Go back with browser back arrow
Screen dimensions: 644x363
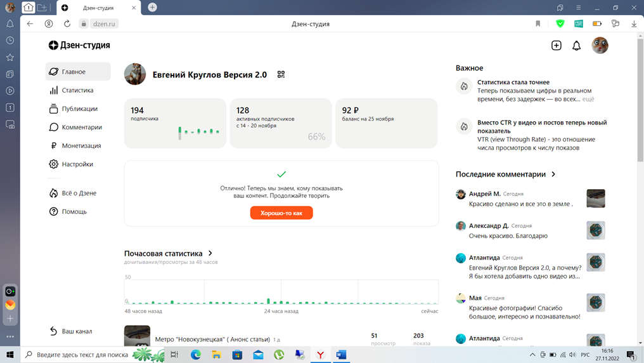[30, 24]
